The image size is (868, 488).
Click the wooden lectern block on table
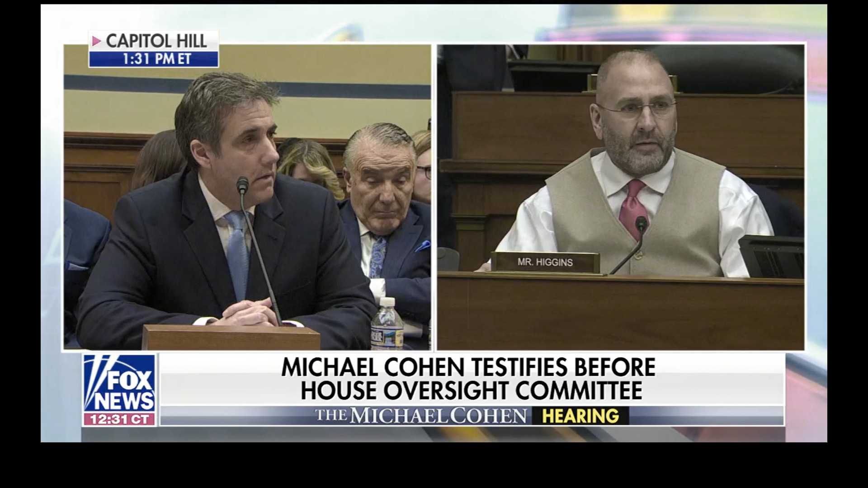point(231,337)
